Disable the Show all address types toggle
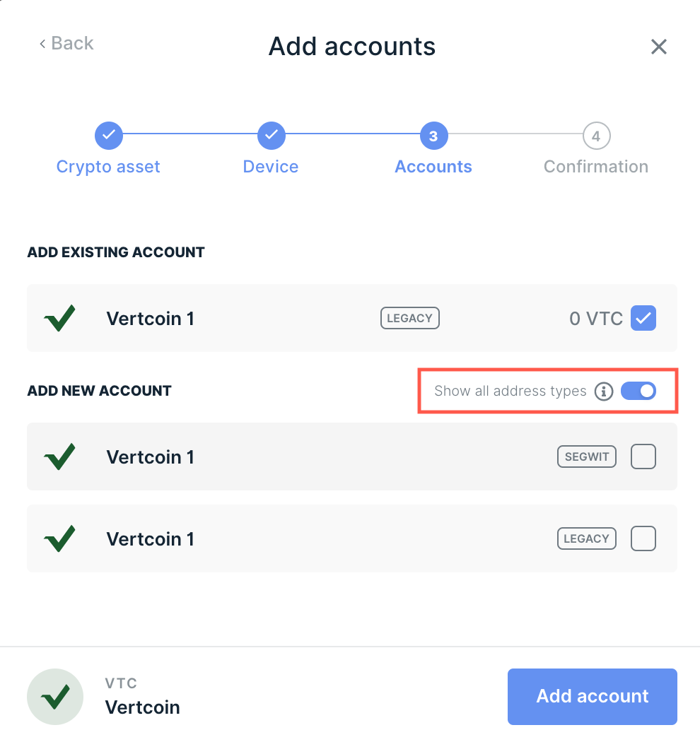Viewport: 700px width, 742px height. 638,391
